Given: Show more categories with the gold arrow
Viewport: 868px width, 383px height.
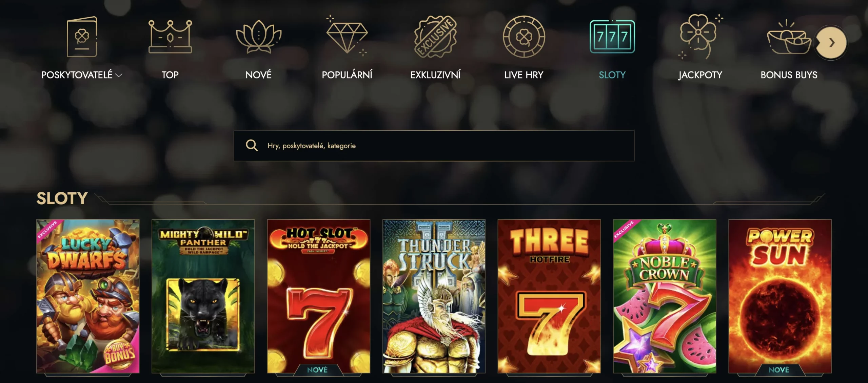Looking at the screenshot, I should click(831, 43).
